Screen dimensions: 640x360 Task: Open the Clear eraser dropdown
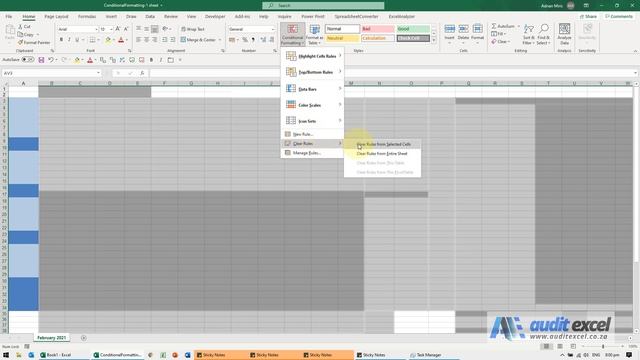(500, 42)
